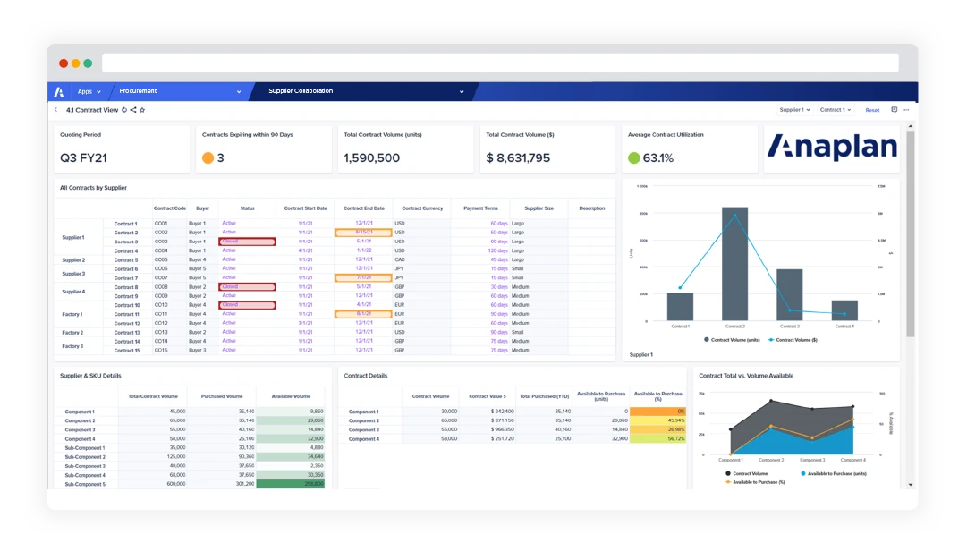Select the Closed status cell for Contract 8
Viewport: 967px width, 560px height.
(x=247, y=287)
